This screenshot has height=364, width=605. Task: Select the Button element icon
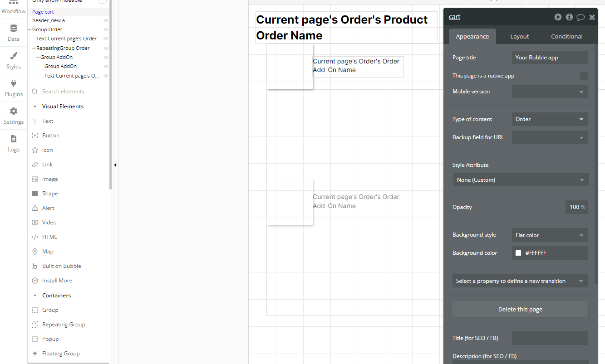point(35,136)
